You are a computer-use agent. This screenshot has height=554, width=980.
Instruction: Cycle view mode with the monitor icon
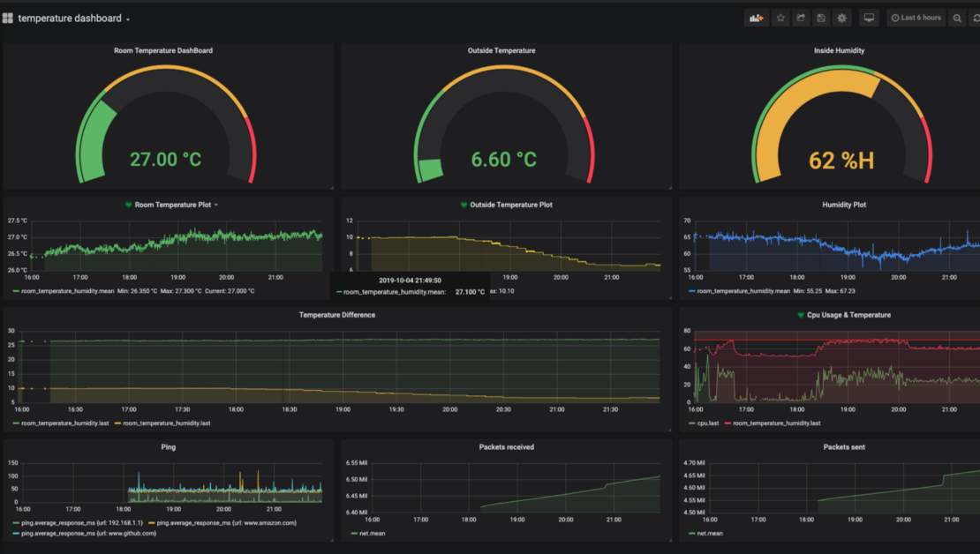tap(869, 19)
